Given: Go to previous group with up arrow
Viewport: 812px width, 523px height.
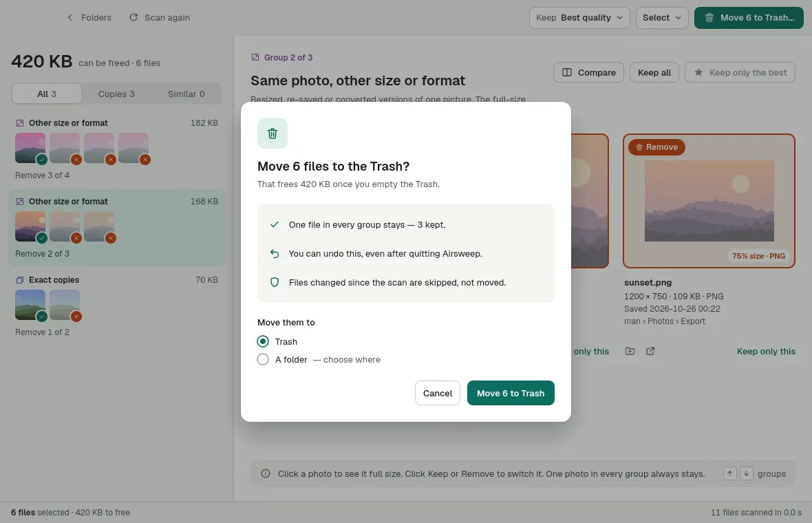Looking at the screenshot, I should coord(729,473).
